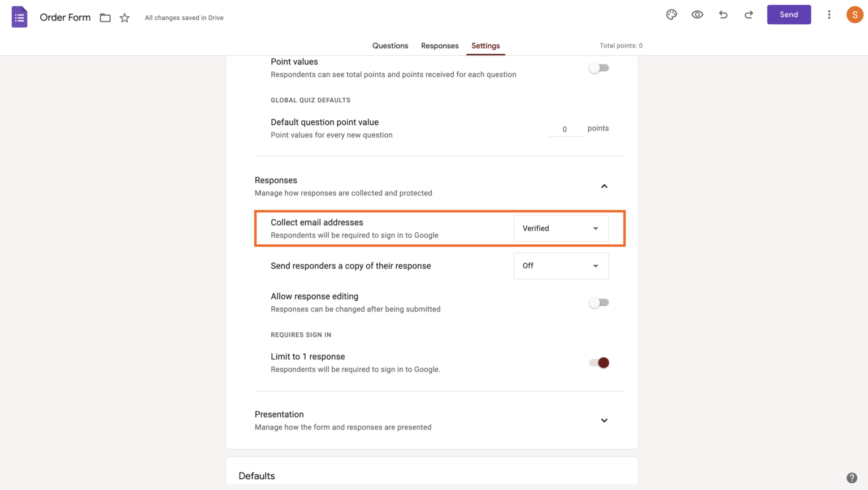Click the Send button
This screenshot has height=490, width=868.
pyautogui.click(x=789, y=15)
